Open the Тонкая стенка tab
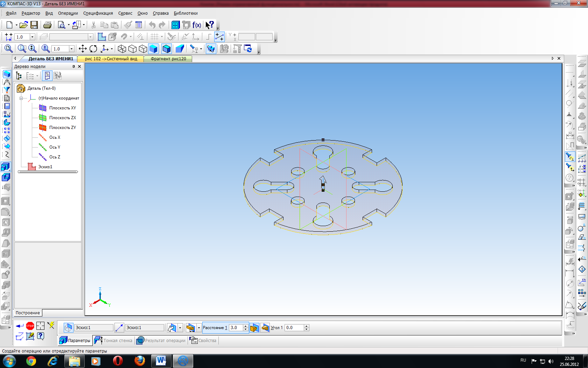The image size is (588, 368). [113, 340]
